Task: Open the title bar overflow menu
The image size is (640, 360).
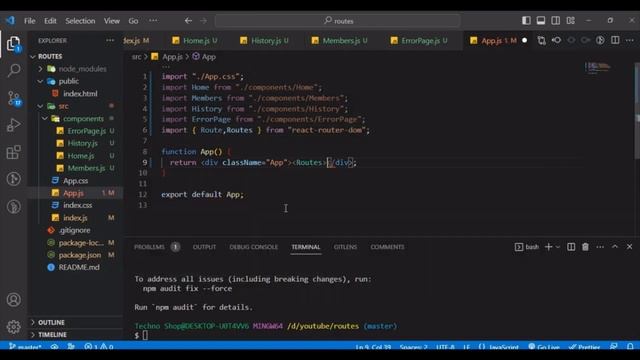Action: pos(153,20)
